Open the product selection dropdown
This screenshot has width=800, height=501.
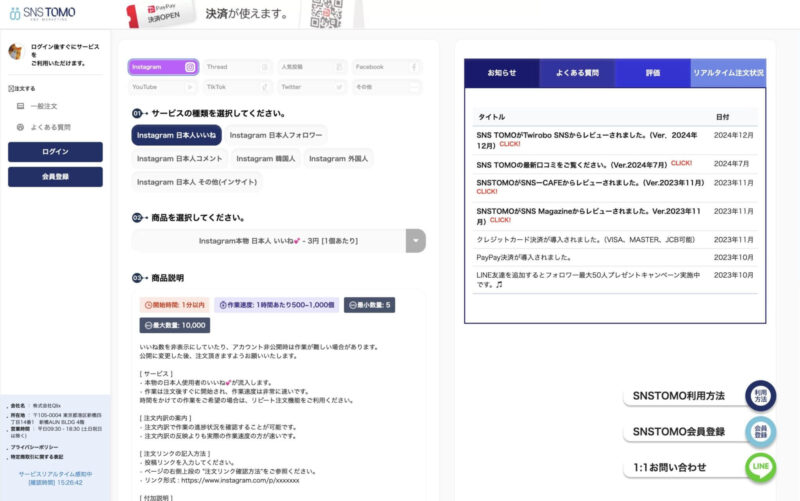(279, 241)
